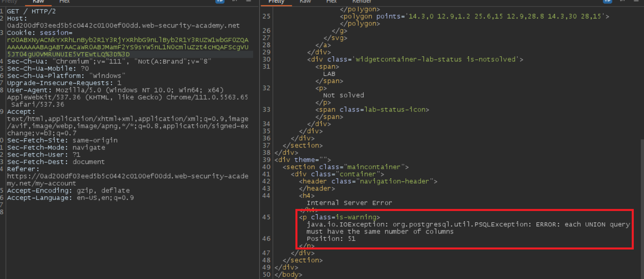Click the 'LAB' span text
This screenshot has height=279, width=644.
pyautogui.click(x=329, y=74)
